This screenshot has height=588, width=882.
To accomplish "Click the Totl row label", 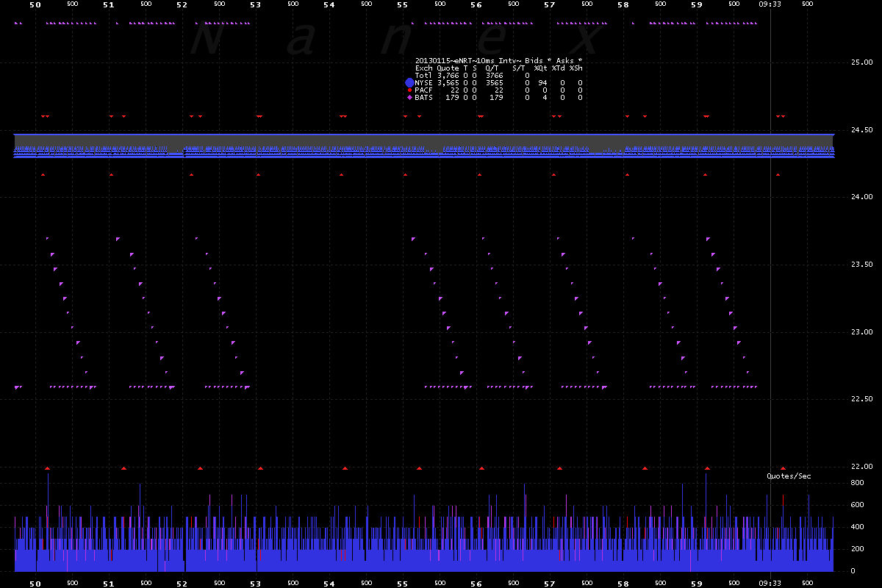I will pos(423,75).
